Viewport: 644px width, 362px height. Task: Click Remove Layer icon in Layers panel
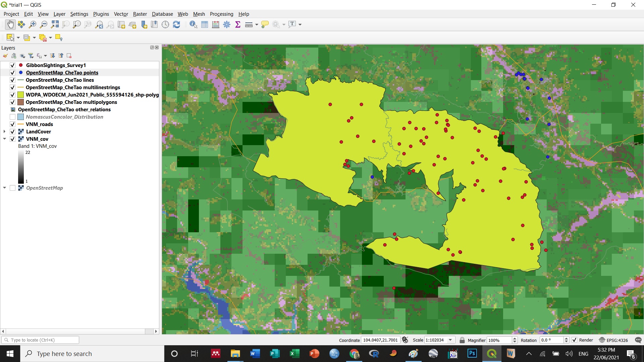point(69,56)
